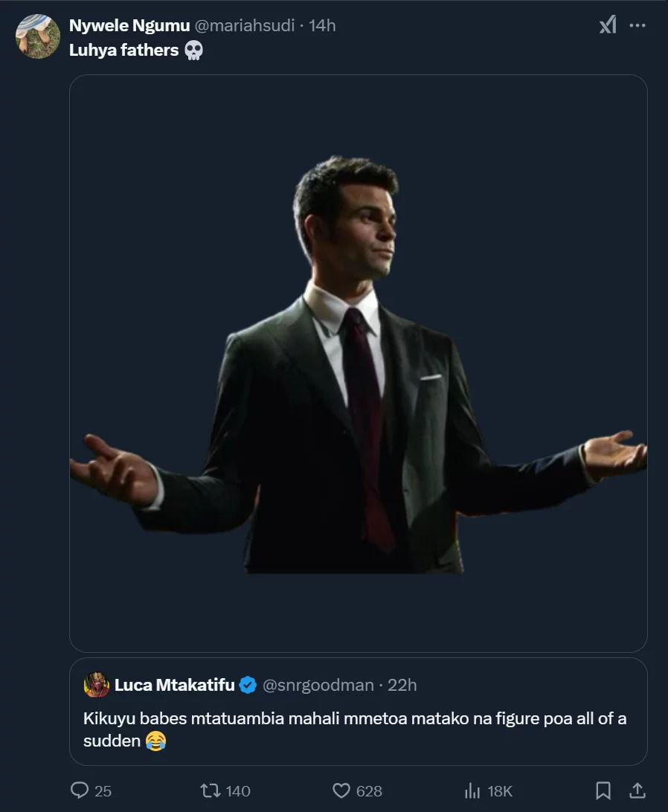Image resolution: width=668 pixels, height=812 pixels.
Task: Expand the three-dot more options menu
Action: (x=638, y=25)
